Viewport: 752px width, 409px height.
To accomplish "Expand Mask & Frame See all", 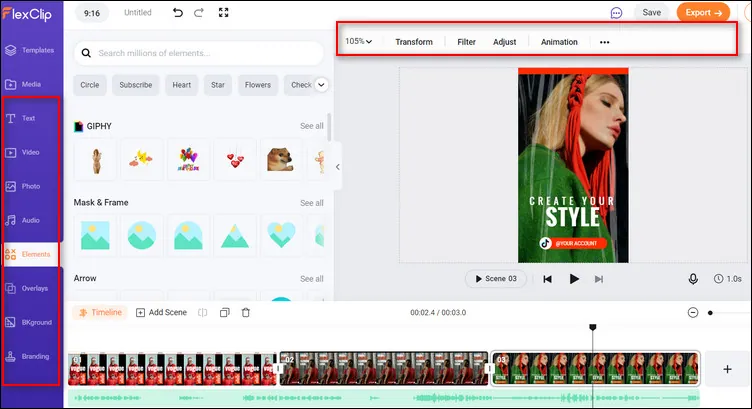I will [312, 203].
